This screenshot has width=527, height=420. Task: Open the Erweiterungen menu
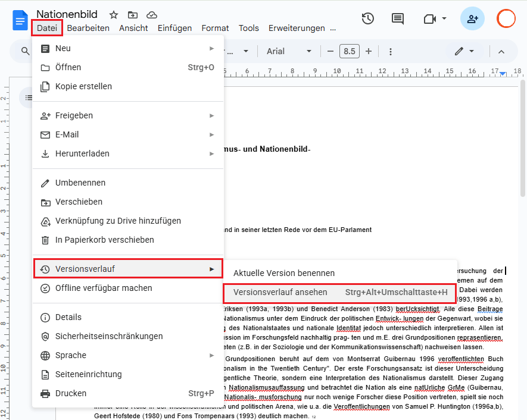[x=297, y=28]
